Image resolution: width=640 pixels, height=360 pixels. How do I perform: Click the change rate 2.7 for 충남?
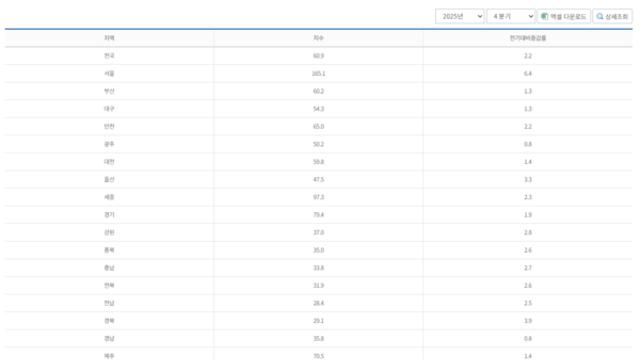[528, 268]
